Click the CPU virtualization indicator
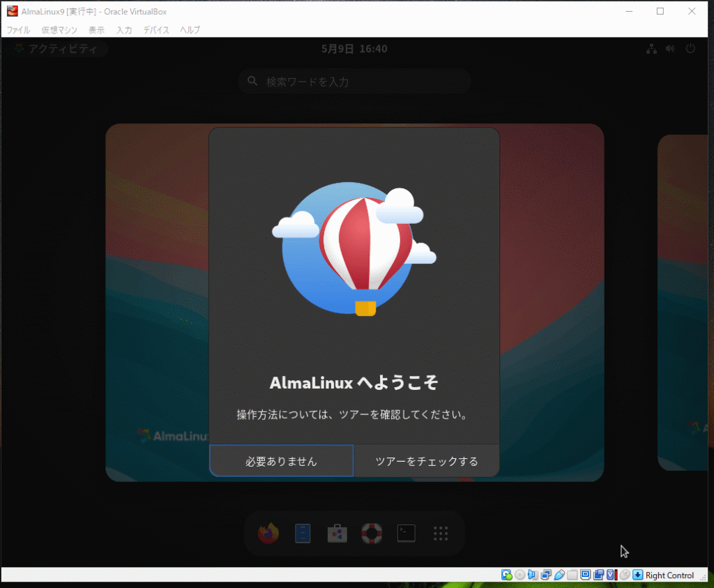Screen dimensions: 714x588 (x=612, y=575)
